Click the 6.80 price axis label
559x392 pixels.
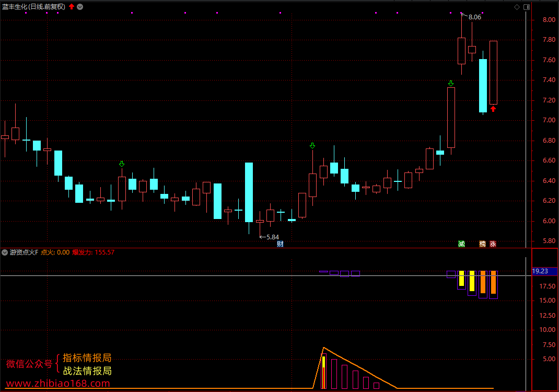(549, 141)
